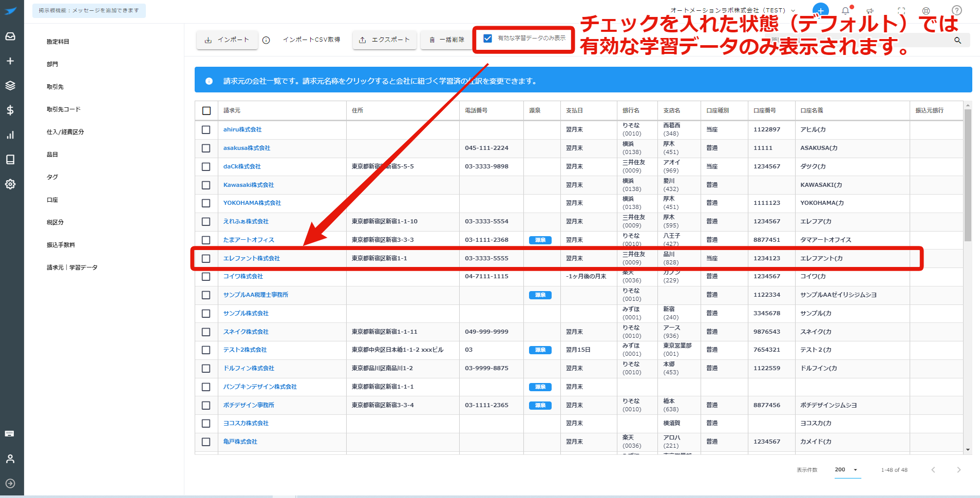Image resolution: width=980 pixels, height=498 pixels.
Task: Click the search magnifier icon
Action: click(x=958, y=40)
